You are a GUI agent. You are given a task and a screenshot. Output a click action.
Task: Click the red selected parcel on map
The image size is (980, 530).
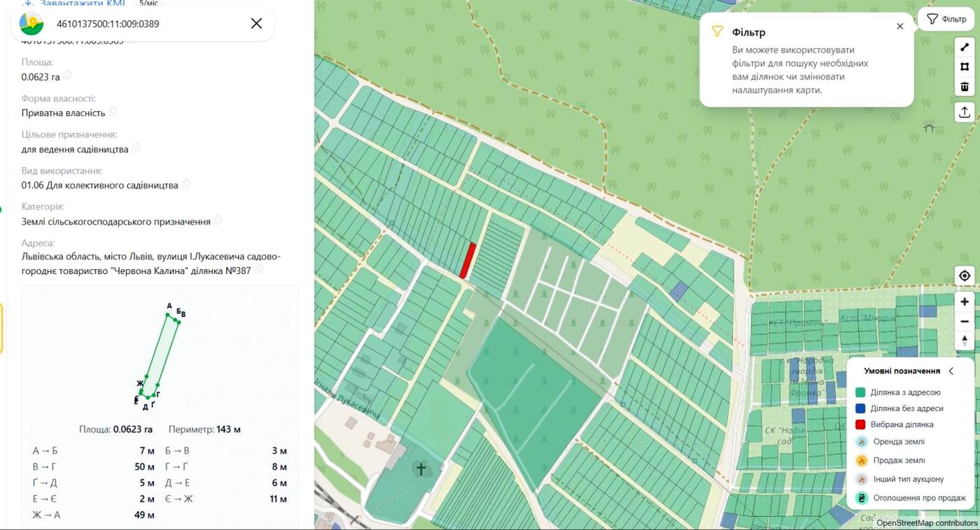[468, 260]
